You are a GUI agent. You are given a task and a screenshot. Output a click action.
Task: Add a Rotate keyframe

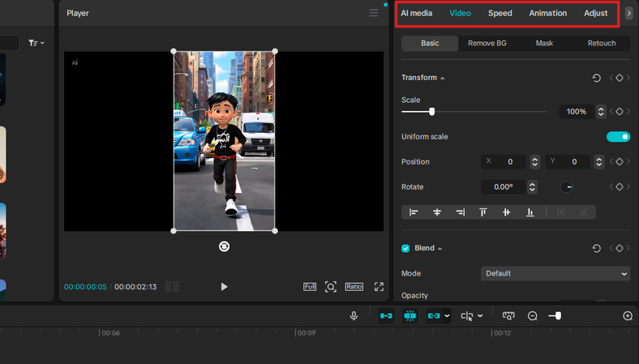[x=620, y=186]
